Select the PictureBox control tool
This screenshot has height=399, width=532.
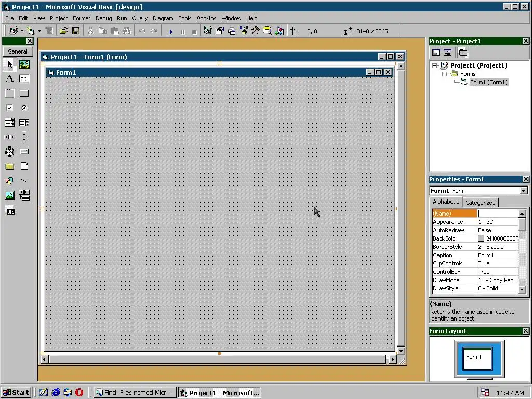pos(24,64)
